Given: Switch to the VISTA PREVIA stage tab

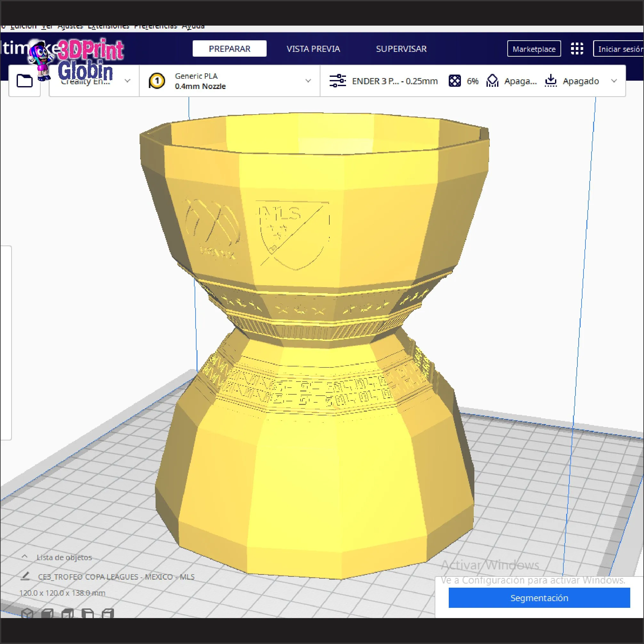Looking at the screenshot, I should 313,49.
